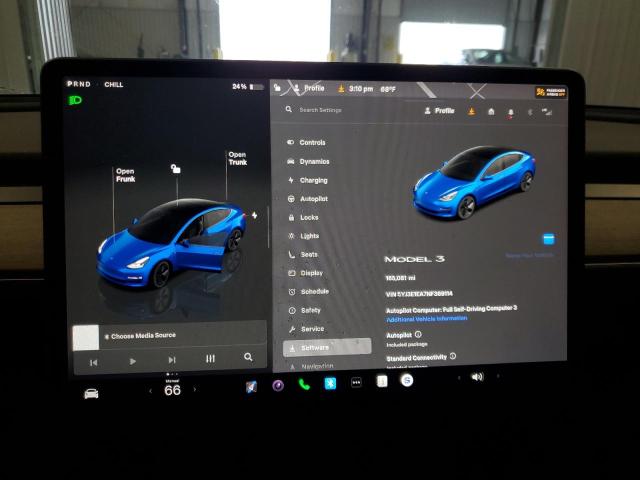Tap the blue Model 3 image in settings
The height and width of the screenshot is (480, 640).
(474, 182)
